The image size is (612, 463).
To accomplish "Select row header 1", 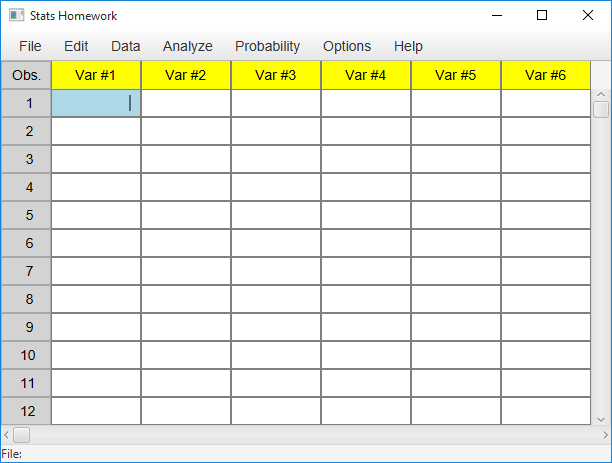I will tap(26, 103).
